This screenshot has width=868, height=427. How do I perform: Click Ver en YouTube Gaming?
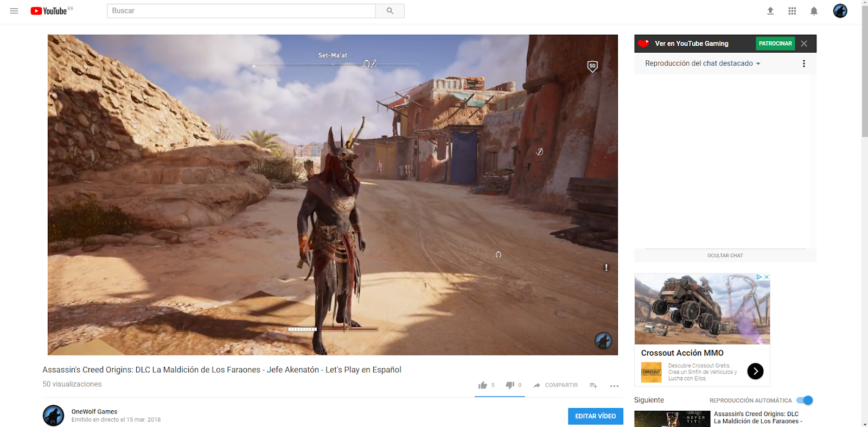tap(691, 43)
